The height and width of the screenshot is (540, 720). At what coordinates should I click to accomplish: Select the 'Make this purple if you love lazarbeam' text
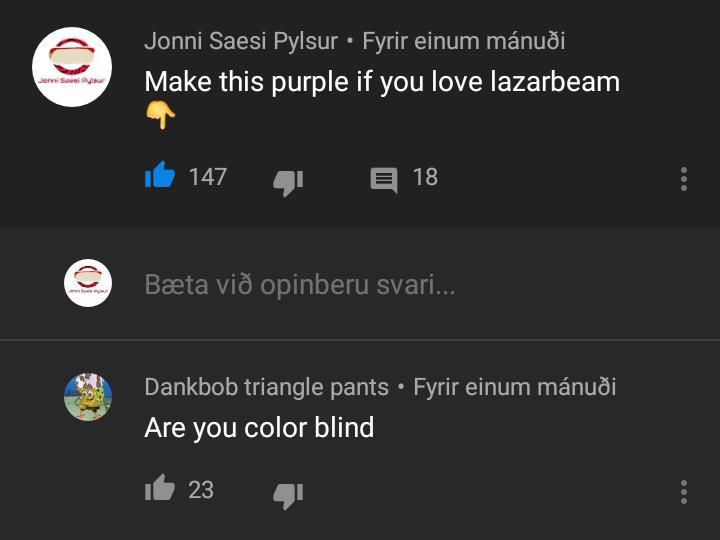[x=382, y=82]
